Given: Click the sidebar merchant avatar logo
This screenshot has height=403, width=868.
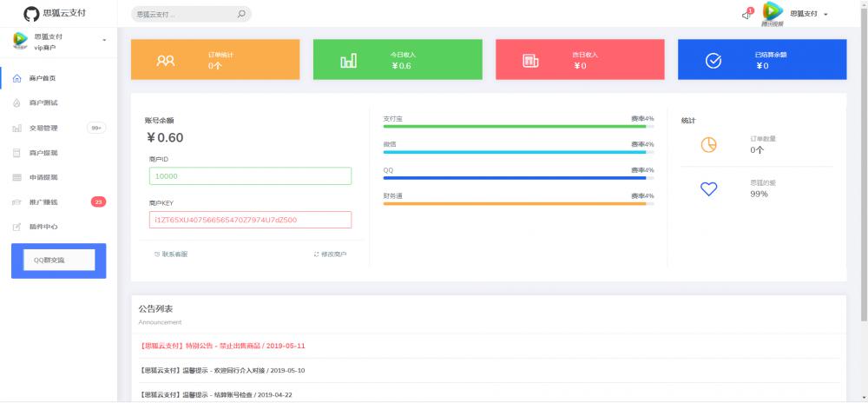Looking at the screenshot, I should coord(21,40).
